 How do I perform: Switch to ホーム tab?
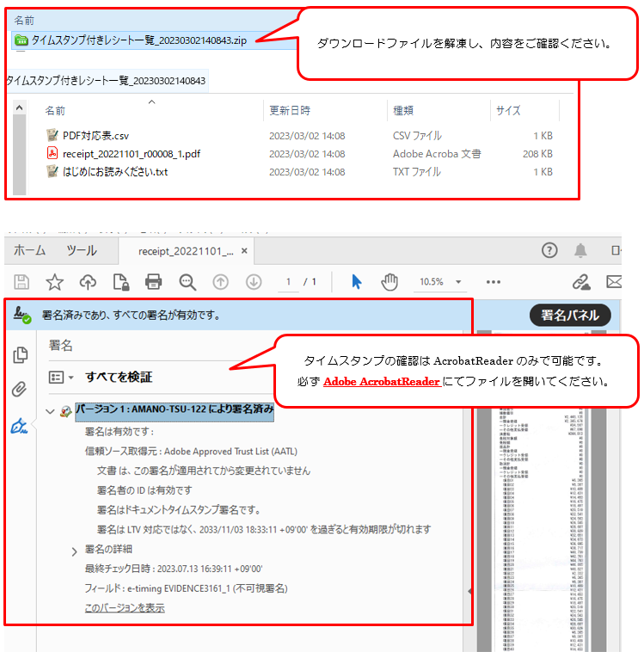(29, 250)
